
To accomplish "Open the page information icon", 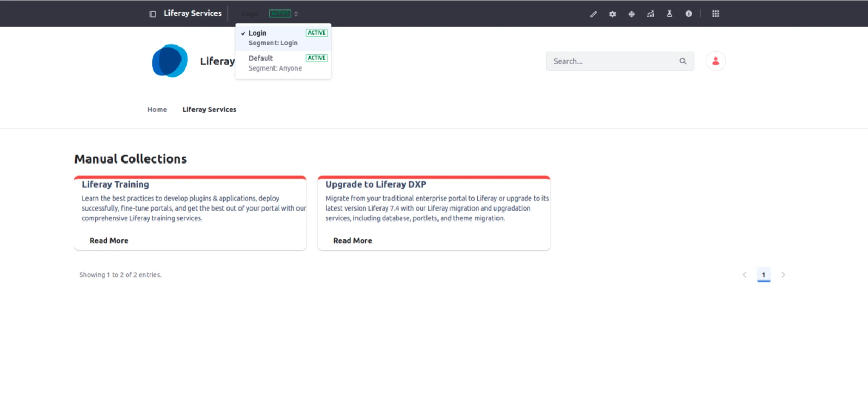I will coord(688,14).
